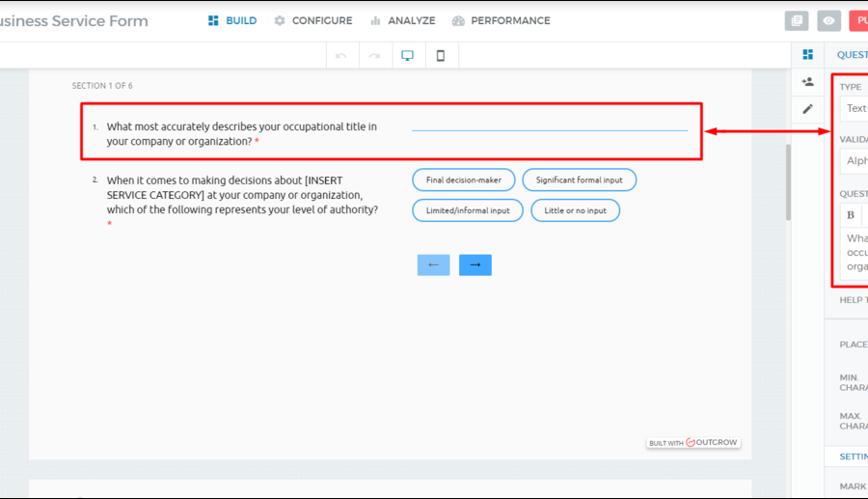
Task: Switch to the Configure tab
Action: 312,20
